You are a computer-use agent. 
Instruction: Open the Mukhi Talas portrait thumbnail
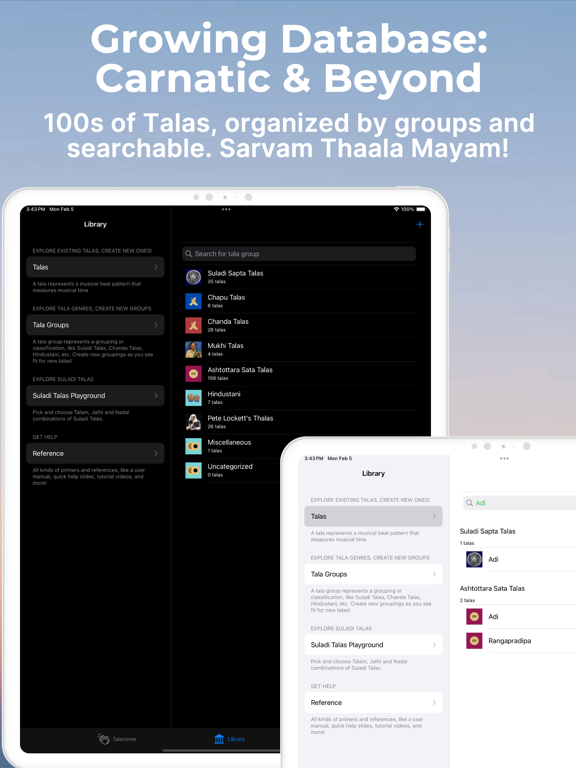[193, 350]
